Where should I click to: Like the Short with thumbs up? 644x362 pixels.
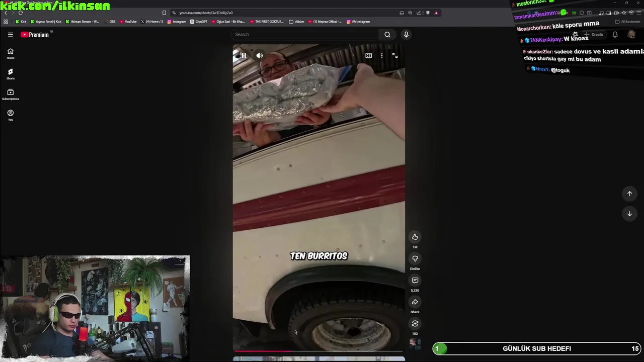[x=415, y=237]
